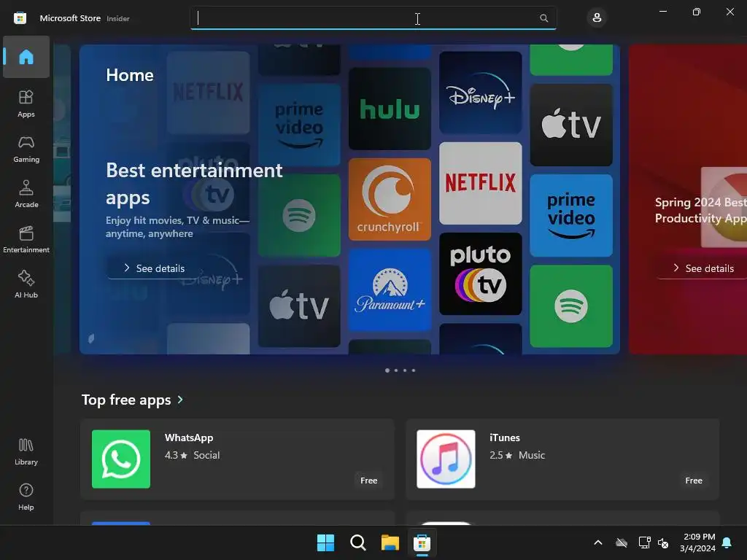
Task: Open the taskbar clock and date
Action: point(697,542)
